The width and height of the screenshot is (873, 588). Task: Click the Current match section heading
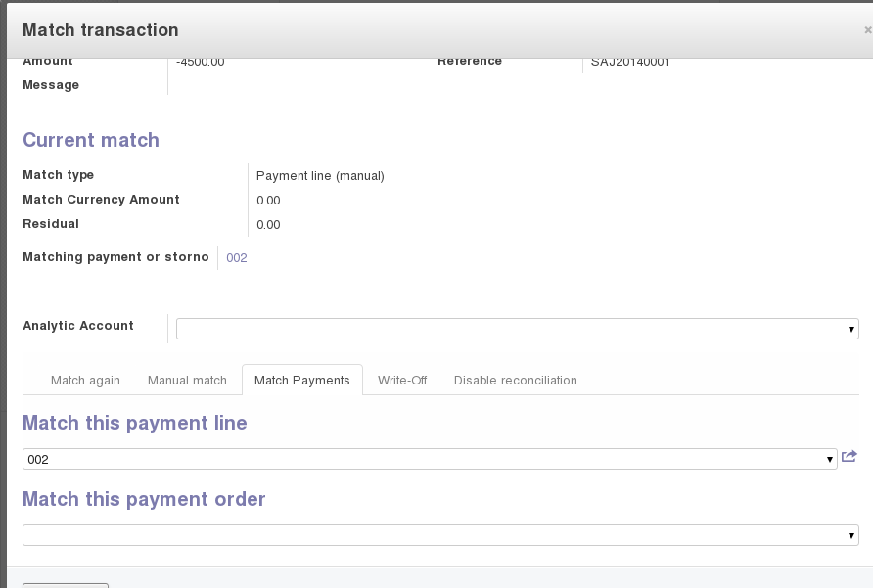coord(91,140)
